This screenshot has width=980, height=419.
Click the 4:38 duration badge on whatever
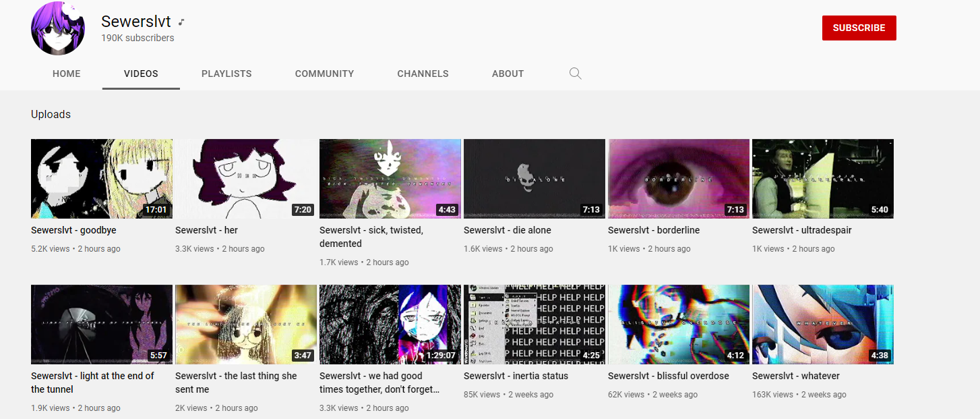[x=880, y=356]
